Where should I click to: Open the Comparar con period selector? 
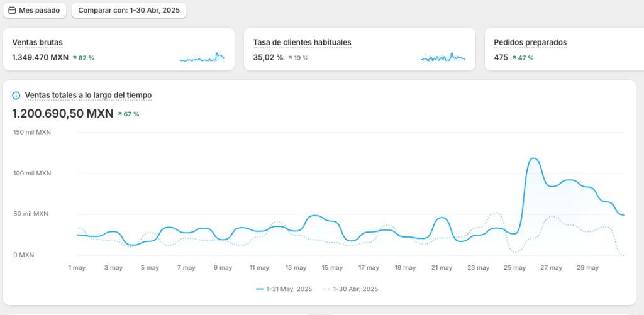click(x=129, y=11)
